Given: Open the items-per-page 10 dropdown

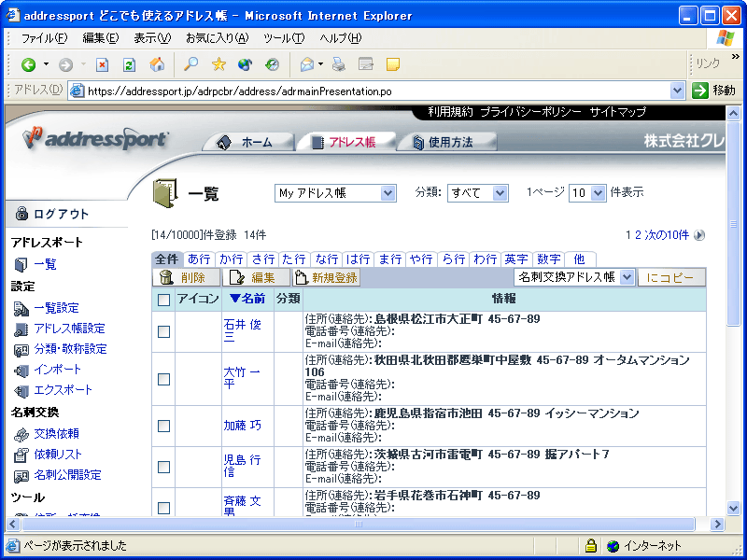Looking at the screenshot, I should [x=587, y=193].
